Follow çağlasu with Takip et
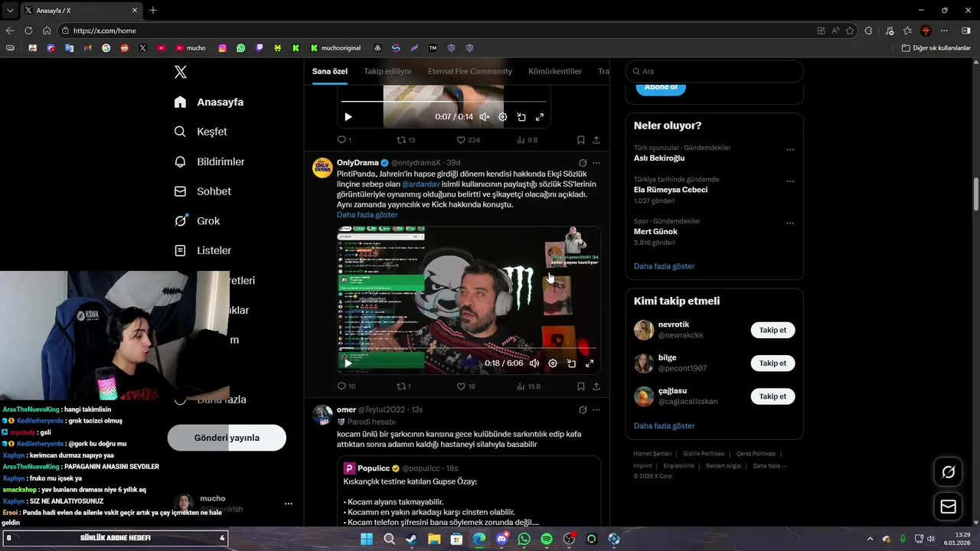 point(773,396)
